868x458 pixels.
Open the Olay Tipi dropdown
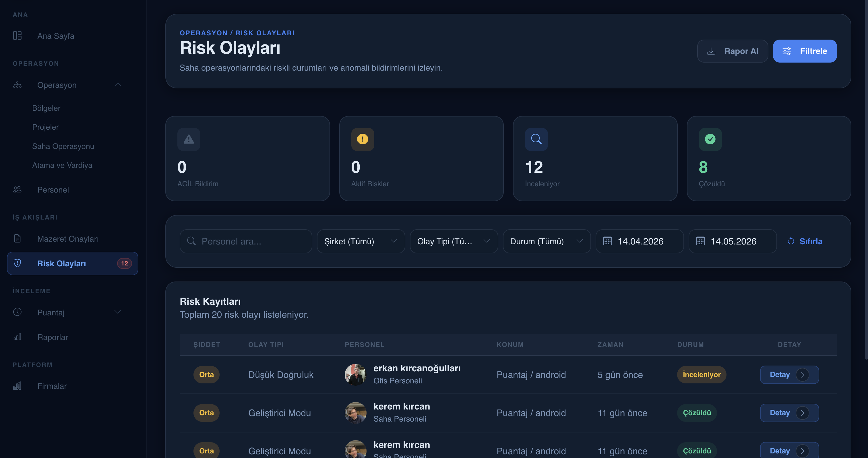pos(454,241)
